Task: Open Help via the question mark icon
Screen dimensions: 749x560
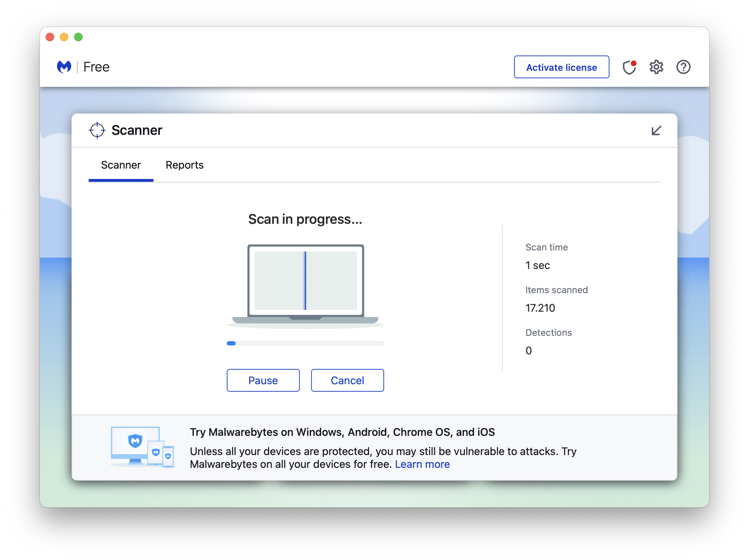Action: 683,67
